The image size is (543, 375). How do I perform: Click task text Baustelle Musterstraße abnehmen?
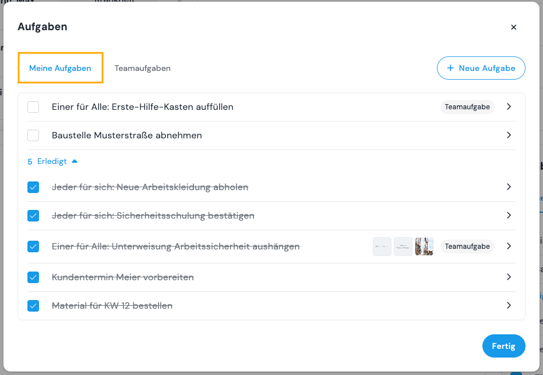click(127, 135)
